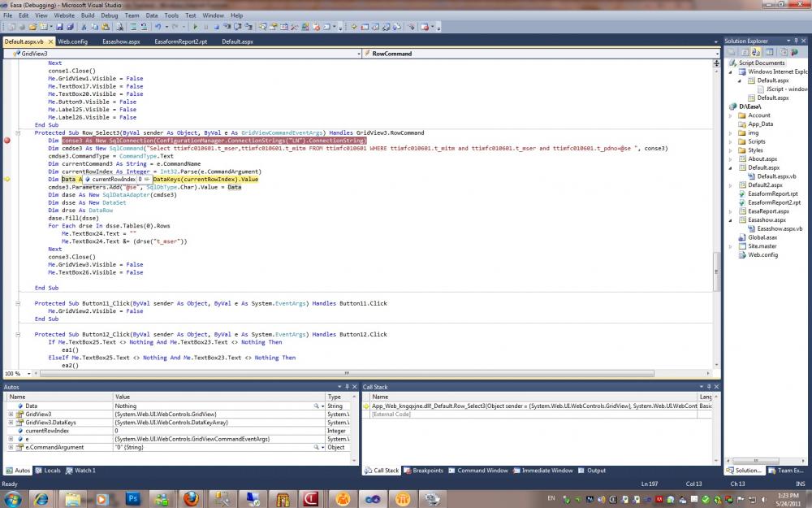This screenshot has width=812, height=508.
Task: Open the Locals tab
Action: point(52,471)
